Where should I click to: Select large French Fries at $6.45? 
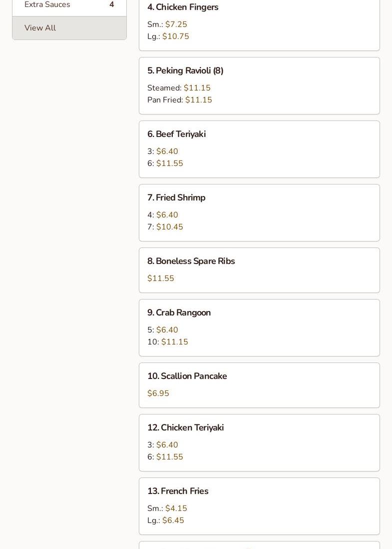[x=173, y=520]
